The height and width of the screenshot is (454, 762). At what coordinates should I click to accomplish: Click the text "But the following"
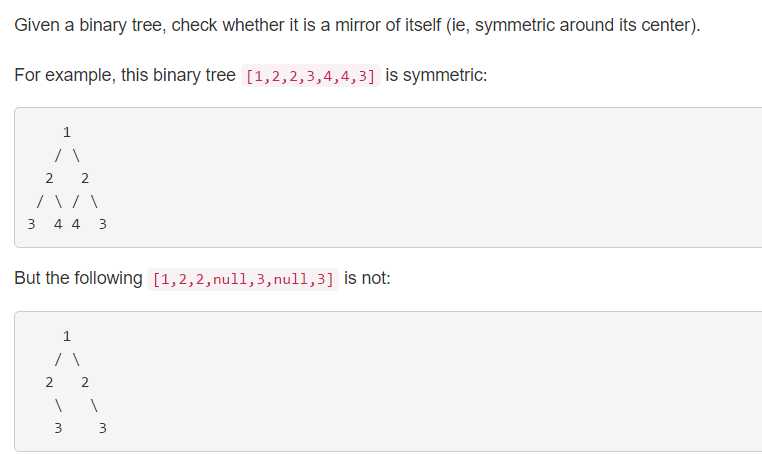click(x=78, y=278)
